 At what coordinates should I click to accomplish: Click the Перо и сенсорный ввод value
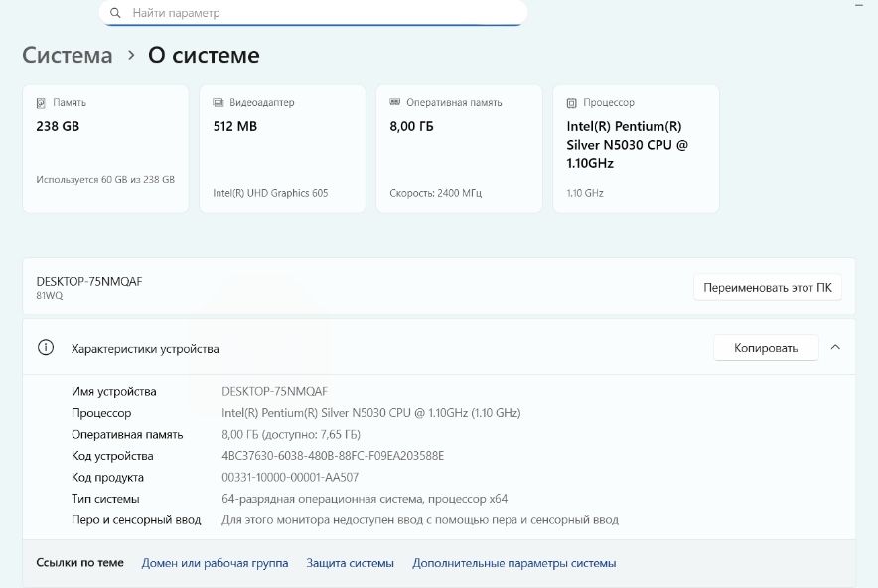coord(420,520)
